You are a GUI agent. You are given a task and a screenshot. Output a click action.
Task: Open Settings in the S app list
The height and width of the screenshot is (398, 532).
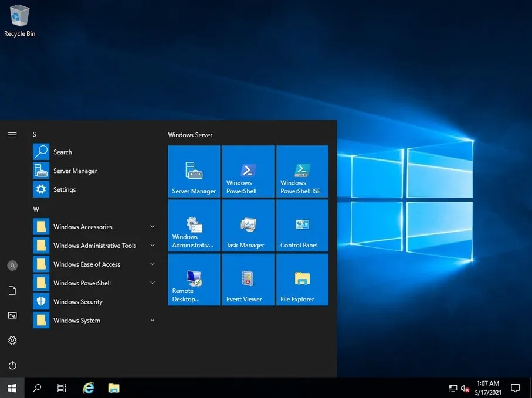pyautogui.click(x=94, y=189)
